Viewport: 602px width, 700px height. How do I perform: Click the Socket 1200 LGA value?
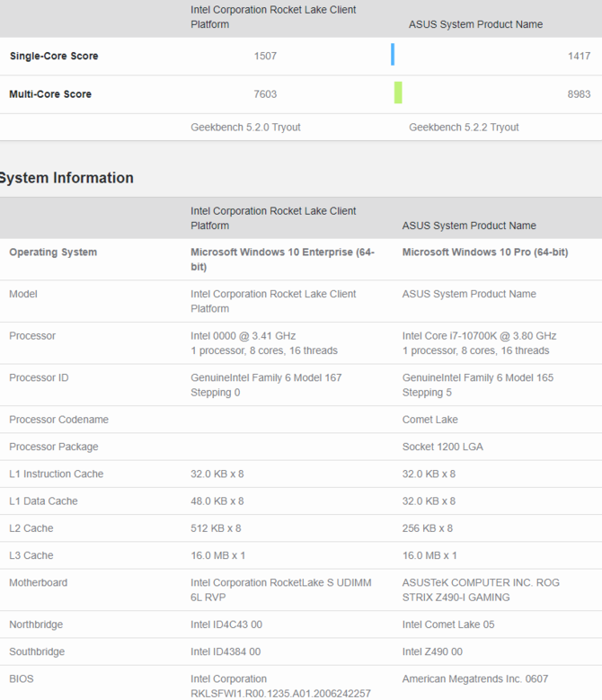[442, 447]
